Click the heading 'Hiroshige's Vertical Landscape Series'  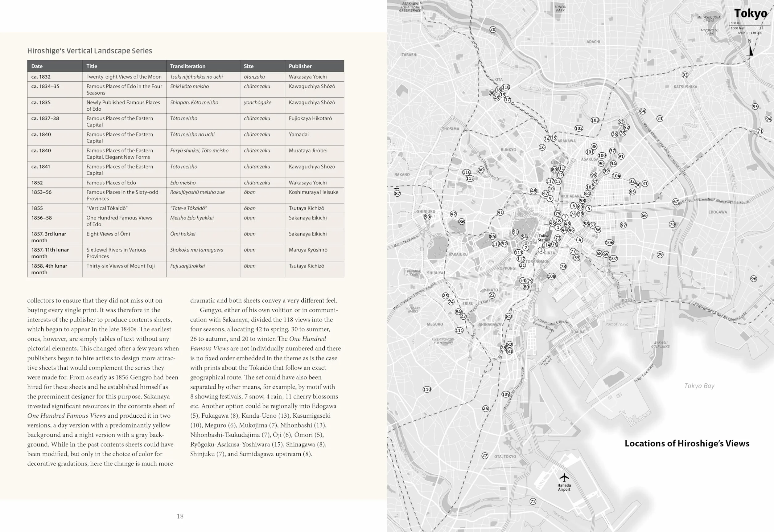(x=90, y=51)
